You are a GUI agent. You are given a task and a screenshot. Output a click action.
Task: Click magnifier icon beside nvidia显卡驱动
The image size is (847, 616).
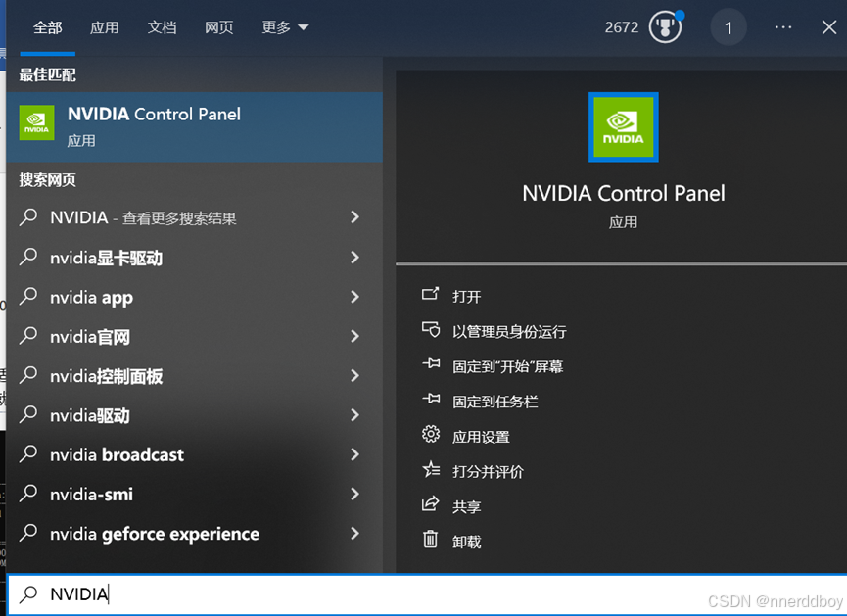click(x=28, y=257)
